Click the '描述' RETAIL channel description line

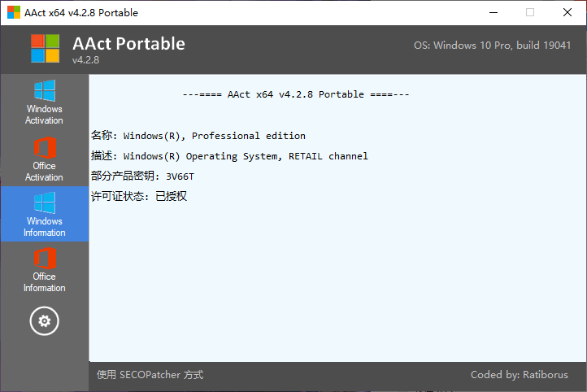coord(229,156)
